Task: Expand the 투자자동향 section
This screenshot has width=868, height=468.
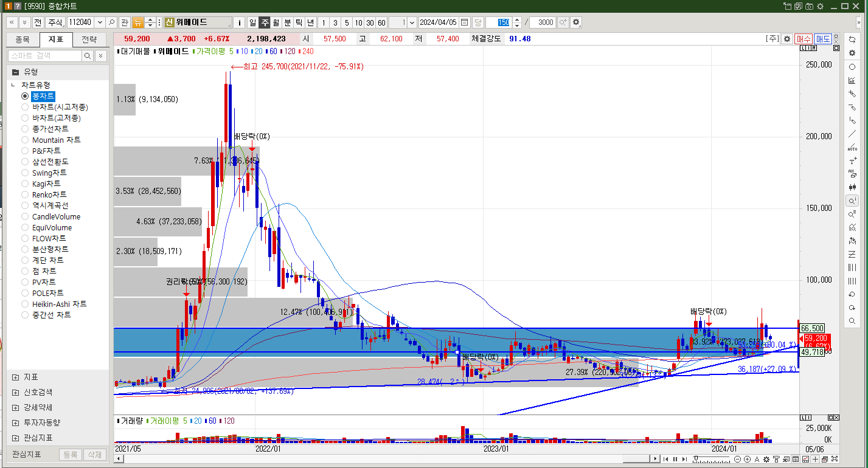Action: tap(15, 422)
